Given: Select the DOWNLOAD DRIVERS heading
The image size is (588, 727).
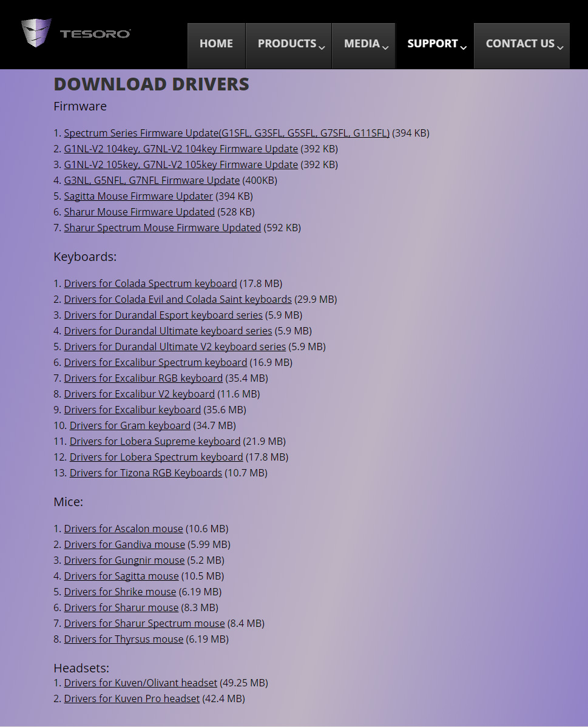Looking at the screenshot, I should [151, 84].
